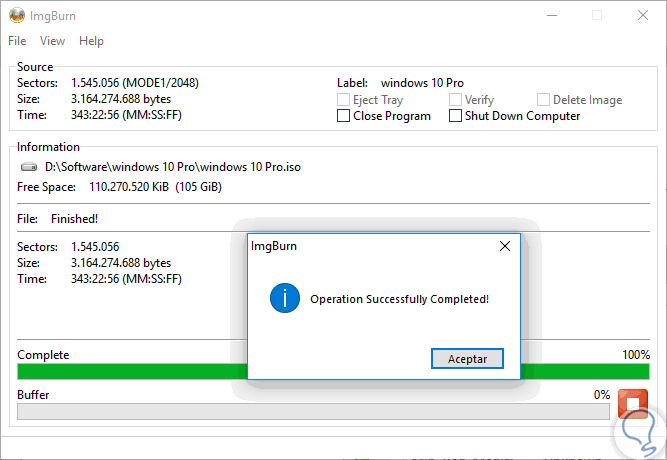The width and height of the screenshot is (667, 460).
Task: Click the drive icon beside the ISO path
Action: click(x=29, y=167)
